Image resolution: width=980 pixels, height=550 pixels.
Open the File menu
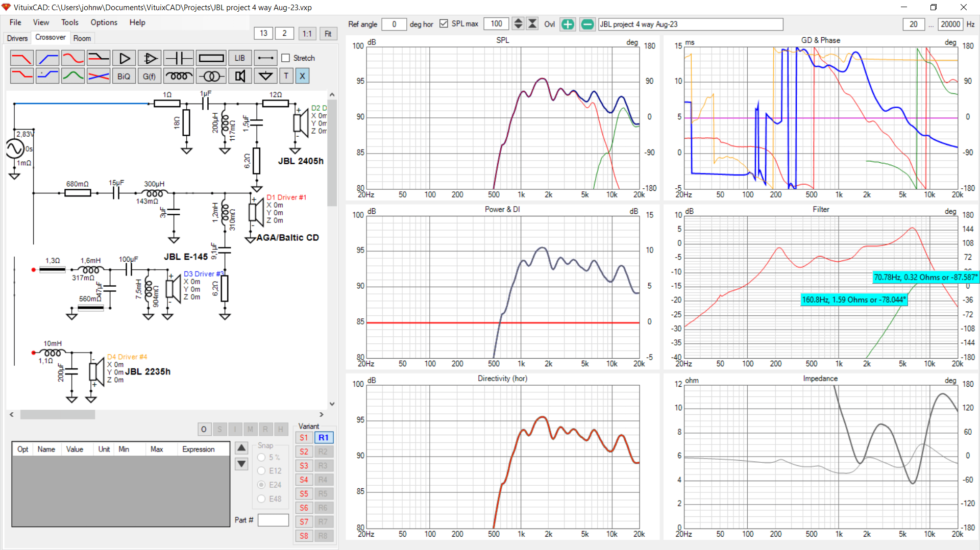tap(15, 22)
